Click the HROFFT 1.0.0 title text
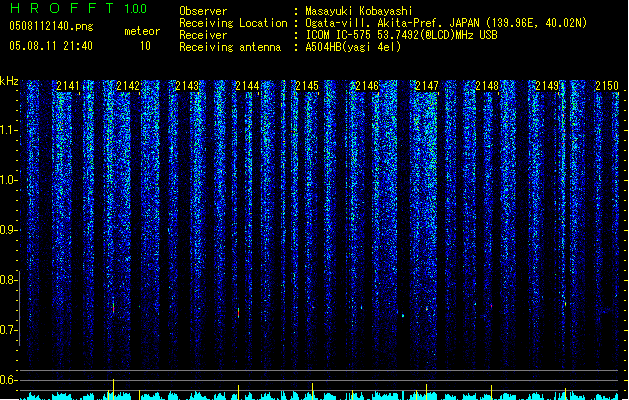 tap(79, 8)
